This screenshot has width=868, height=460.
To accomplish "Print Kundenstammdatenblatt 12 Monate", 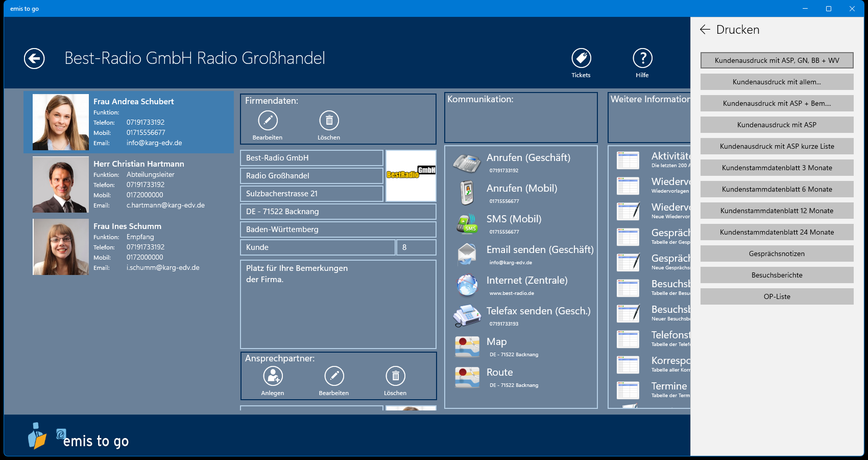I will point(777,211).
